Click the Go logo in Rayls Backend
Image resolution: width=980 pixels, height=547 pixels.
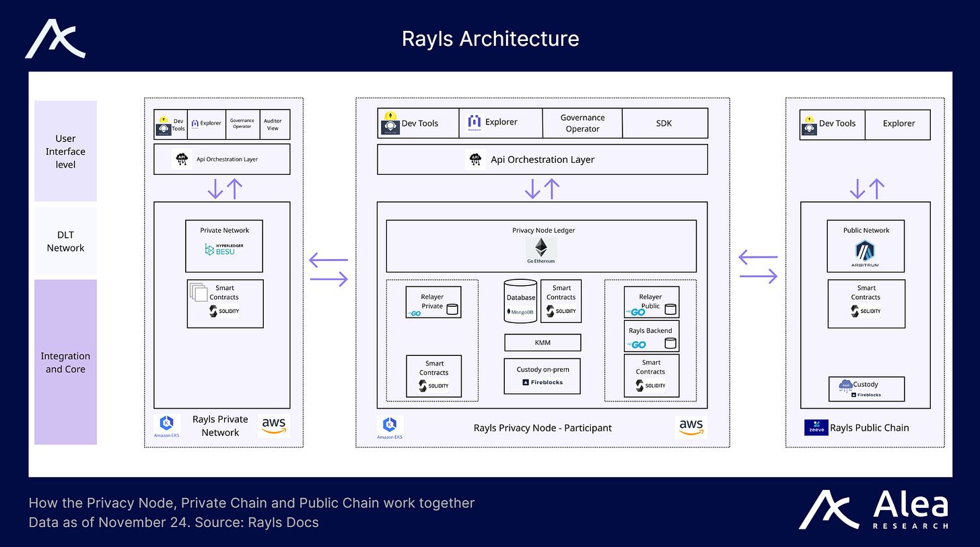pos(636,344)
